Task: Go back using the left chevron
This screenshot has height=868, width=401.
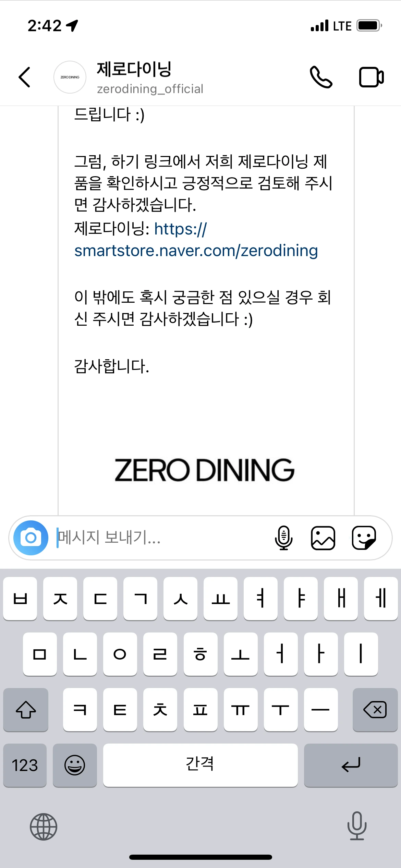Action: click(x=25, y=77)
